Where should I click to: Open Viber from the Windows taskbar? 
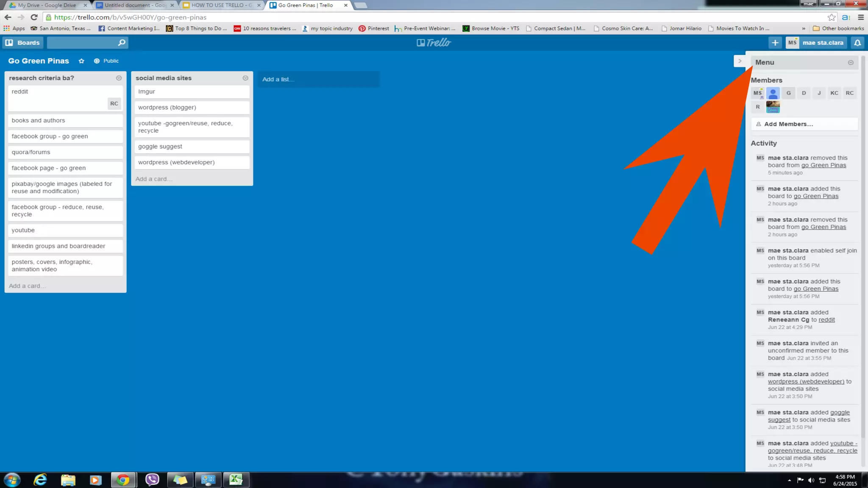[x=152, y=480]
